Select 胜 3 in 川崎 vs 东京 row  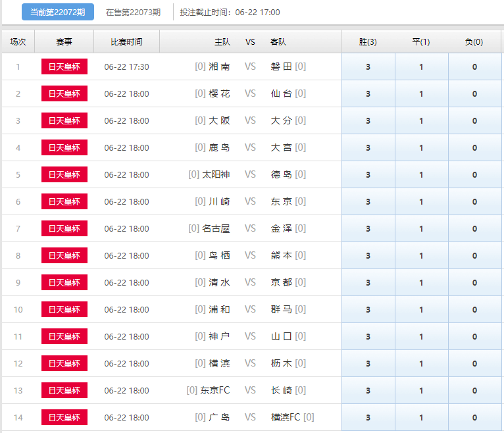pos(368,202)
